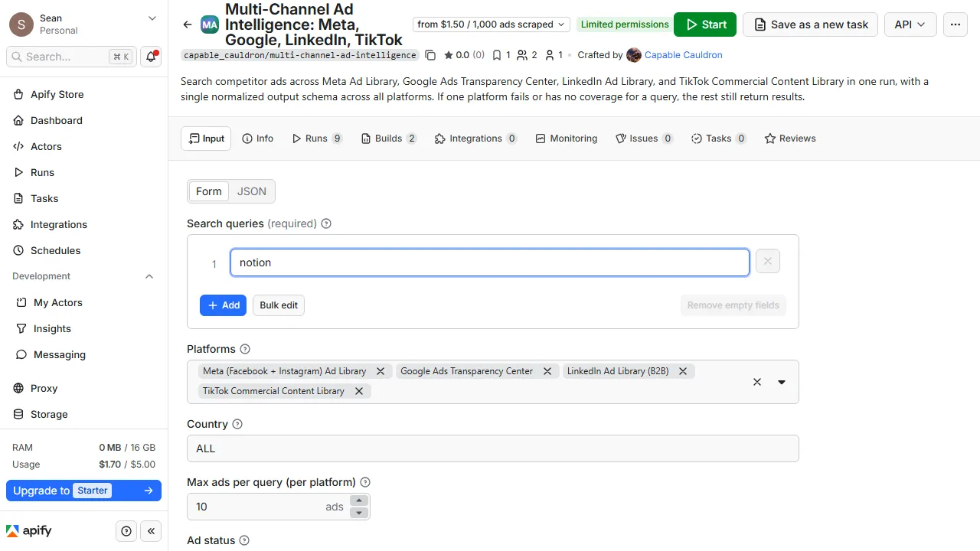Screen dimensions: 980x551
Task: Switch to the Input tab
Action: click(x=206, y=139)
